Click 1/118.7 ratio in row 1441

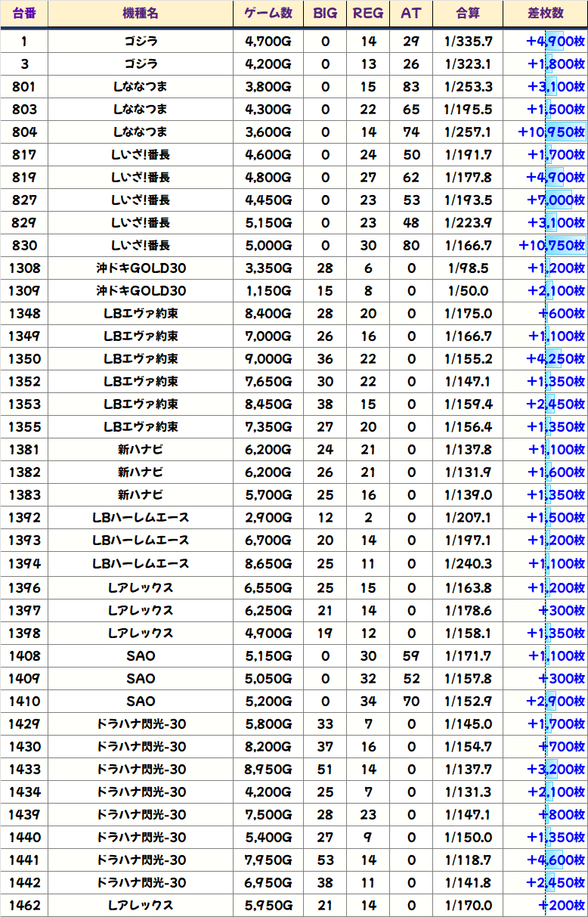click(468, 860)
